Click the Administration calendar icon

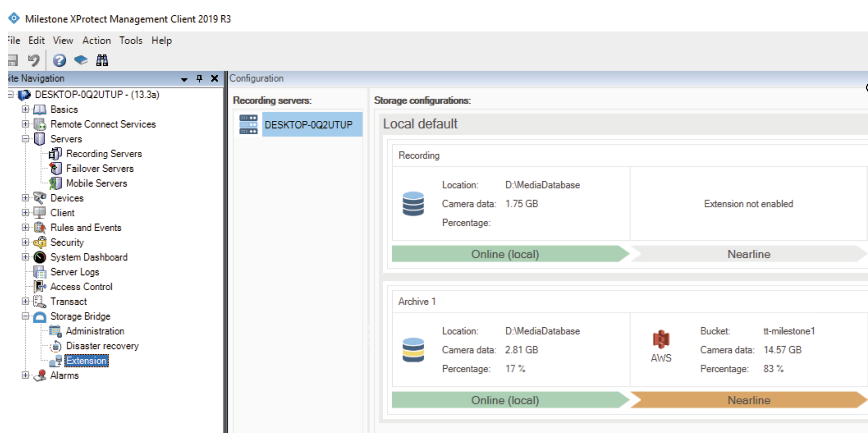[55, 331]
